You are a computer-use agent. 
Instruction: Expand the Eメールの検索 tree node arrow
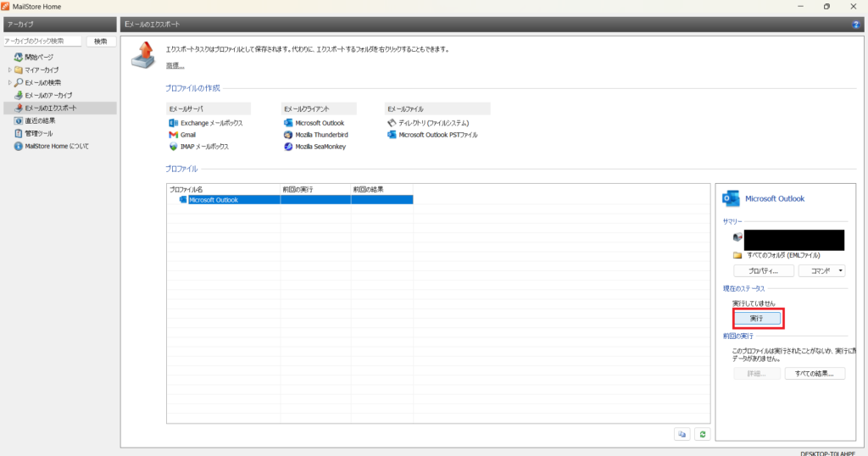click(9, 82)
